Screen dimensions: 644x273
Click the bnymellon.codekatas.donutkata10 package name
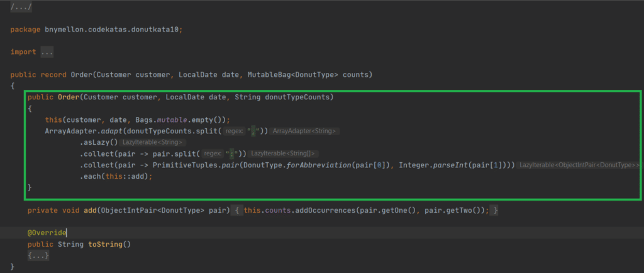[113, 30]
